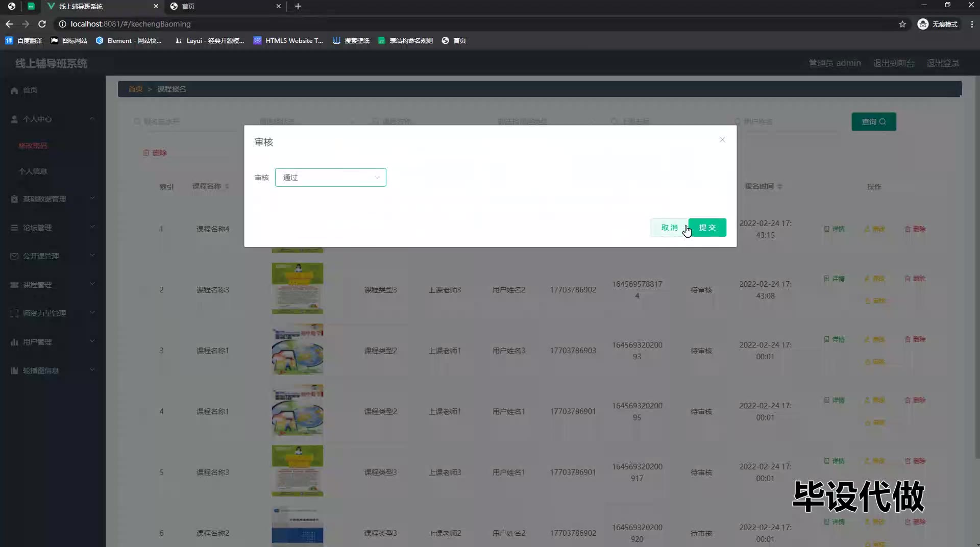
Task: View site information icon in address bar
Action: [62, 24]
